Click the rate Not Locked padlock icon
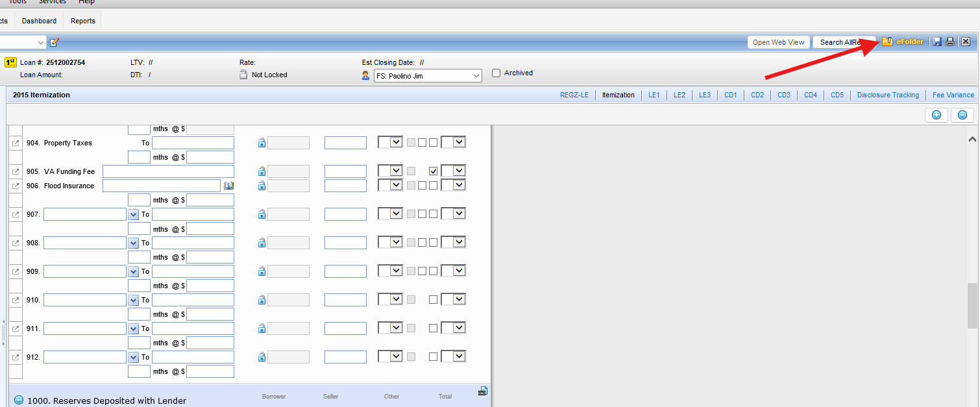The height and width of the screenshot is (407, 980). 243,75
